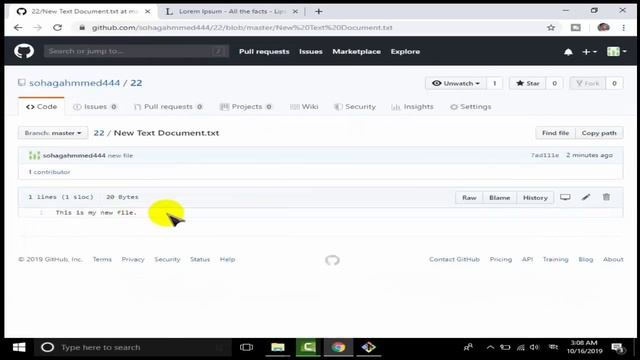This screenshot has width=640, height=360.
Task: Close the GitHub 22/New Text Document tab
Action: click(147, 11)
